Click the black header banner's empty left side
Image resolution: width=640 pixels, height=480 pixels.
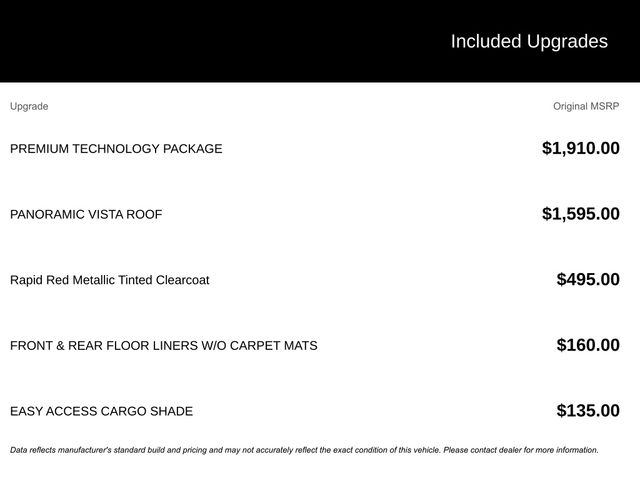150,41
